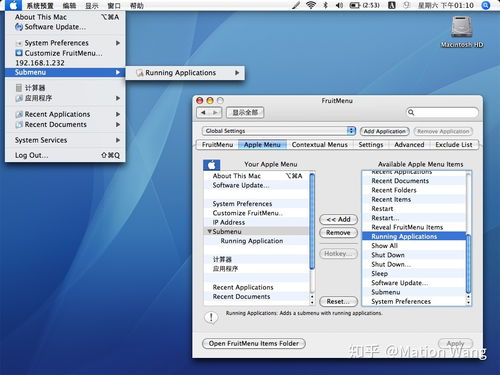Click the Remove button
Screen dimensions: 500x375
point(338,233)
